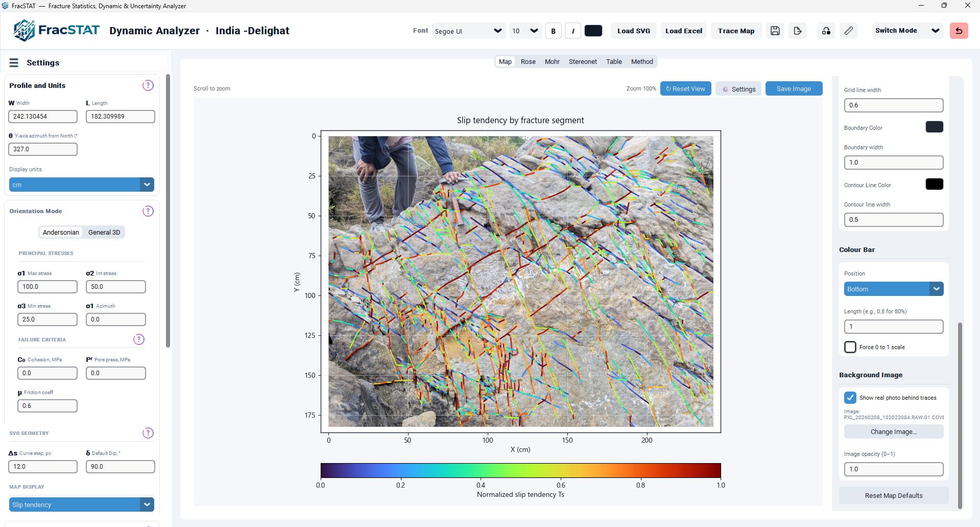Click the Change Image button
The image size is (980, 527).
coord(894,431)
